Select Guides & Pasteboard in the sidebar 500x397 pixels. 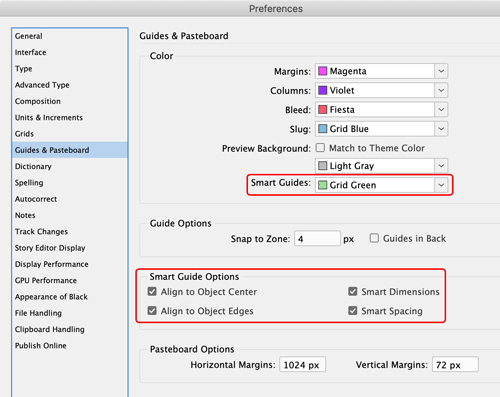coord(70,150)
